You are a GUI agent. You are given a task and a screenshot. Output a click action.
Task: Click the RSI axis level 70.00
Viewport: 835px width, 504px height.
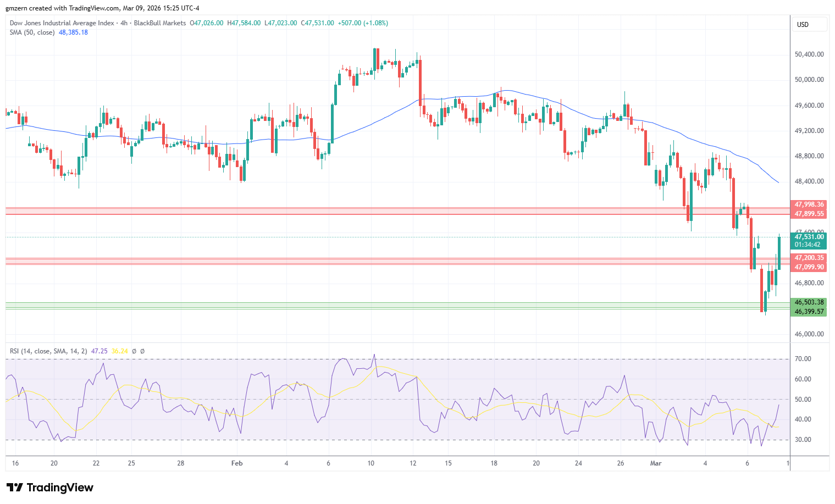click(803, 359)
